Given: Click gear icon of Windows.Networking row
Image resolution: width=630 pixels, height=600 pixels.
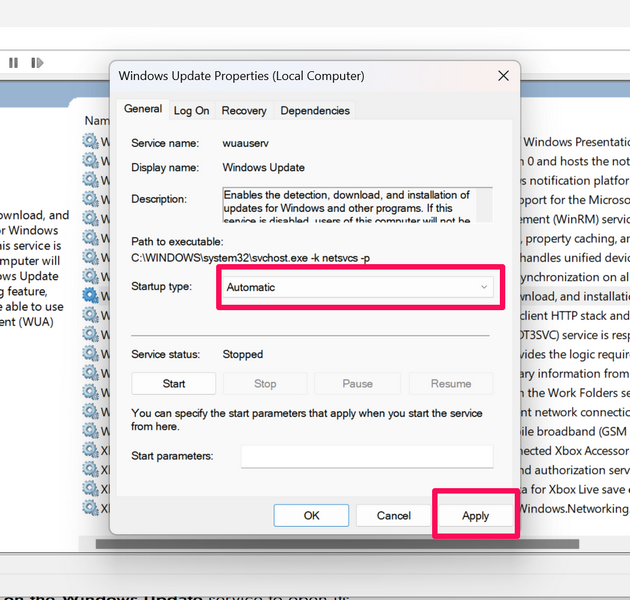Looking at the screenshot, I should [90, 508].
